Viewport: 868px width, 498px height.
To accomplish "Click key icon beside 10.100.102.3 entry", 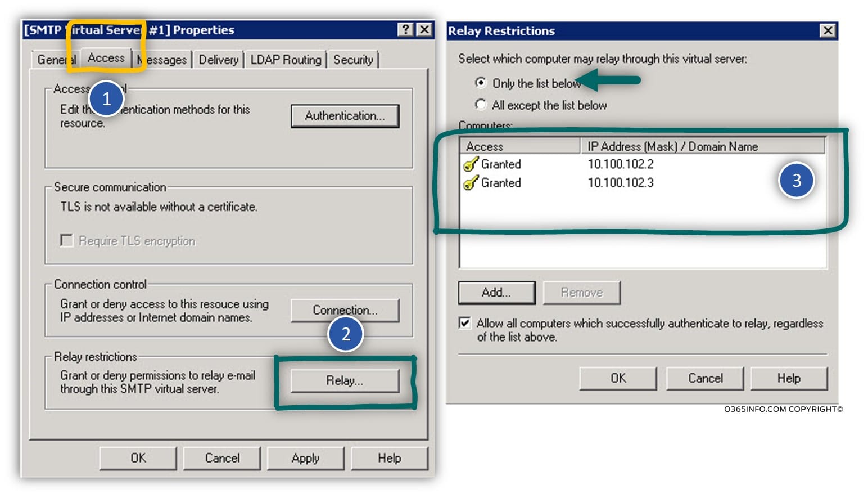I will coord(471,183).
